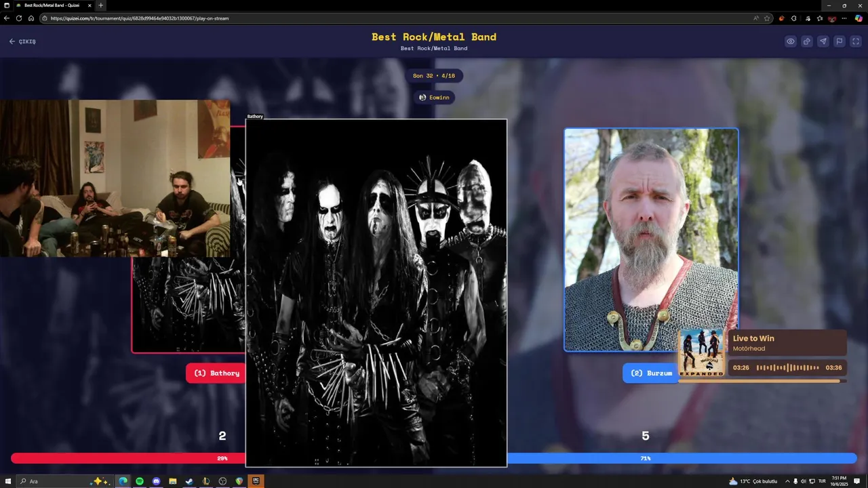Click the red 29% vote bar
The image size is (868, 488).
129,458
